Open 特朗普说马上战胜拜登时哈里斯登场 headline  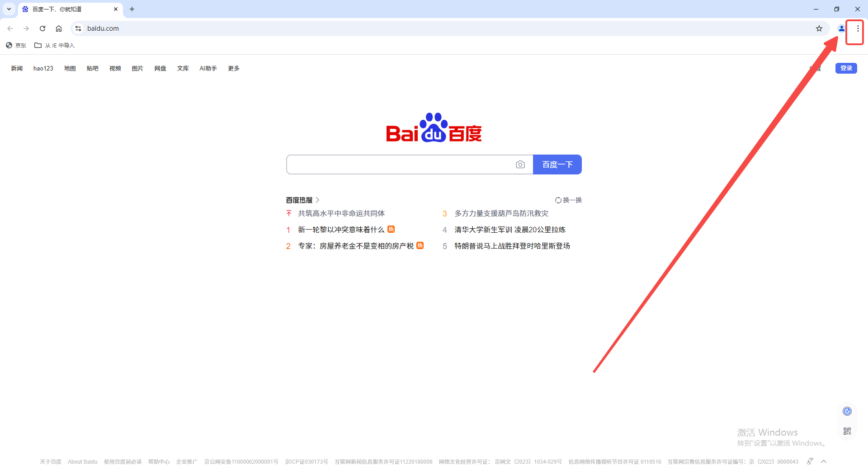pos(512,246)
